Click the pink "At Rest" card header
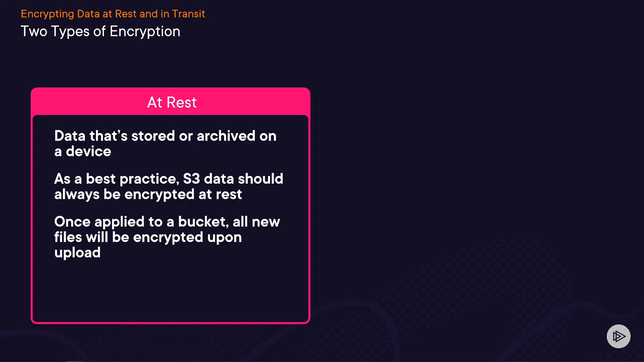The height and width of the screenshot is (362, 644). coord(171,102)
